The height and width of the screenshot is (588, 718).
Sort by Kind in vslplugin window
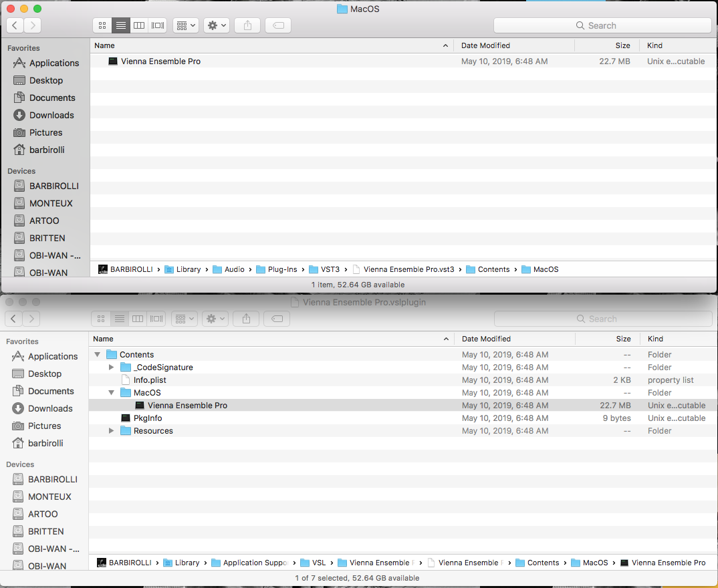(679, 339)
